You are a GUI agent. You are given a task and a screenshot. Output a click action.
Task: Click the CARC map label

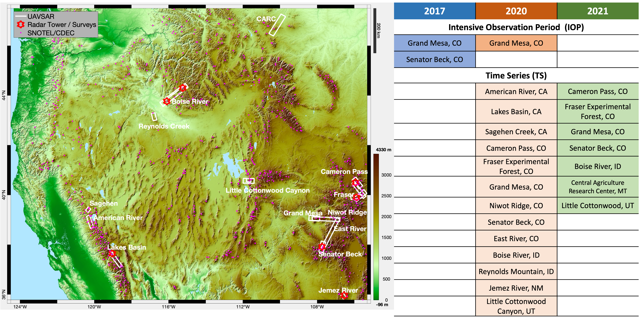click(x=266, y=19)
